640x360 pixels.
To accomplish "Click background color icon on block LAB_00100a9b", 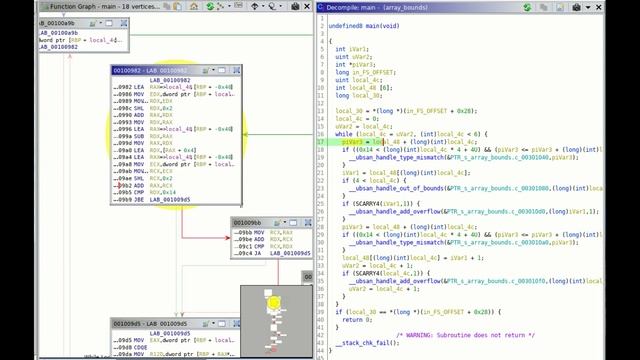I will 93,24.
